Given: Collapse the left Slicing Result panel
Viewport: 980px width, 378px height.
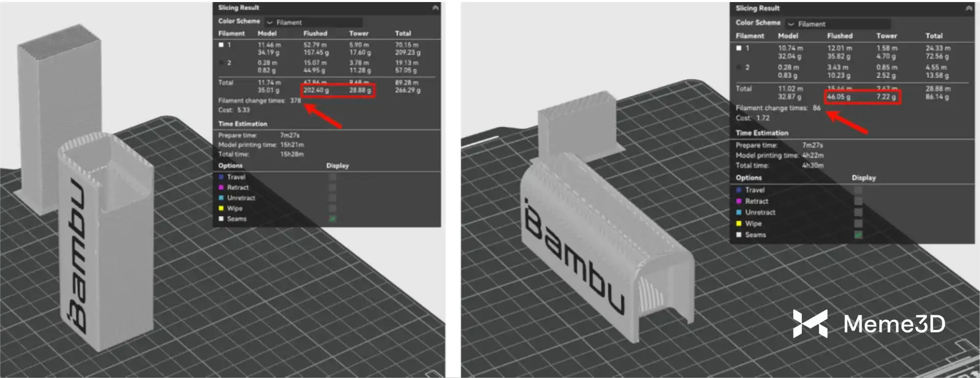Looking at the screenshot, I should 435,8.
